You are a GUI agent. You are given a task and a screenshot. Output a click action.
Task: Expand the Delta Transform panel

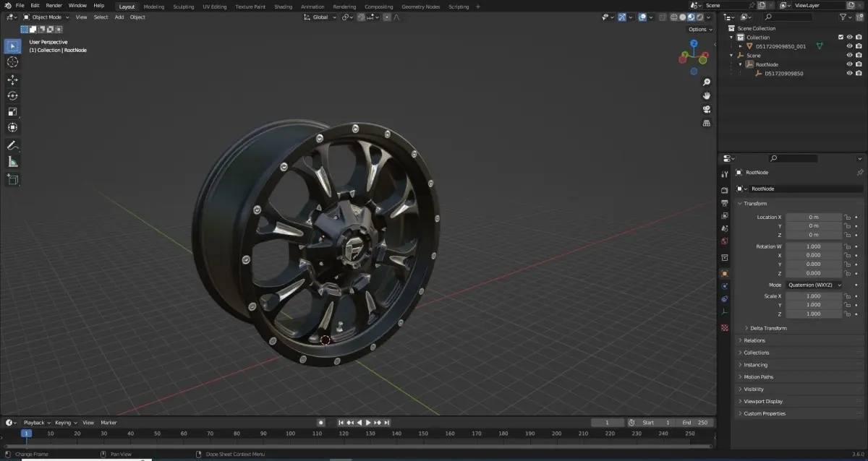pyautogui.click(x=768, y=328)
